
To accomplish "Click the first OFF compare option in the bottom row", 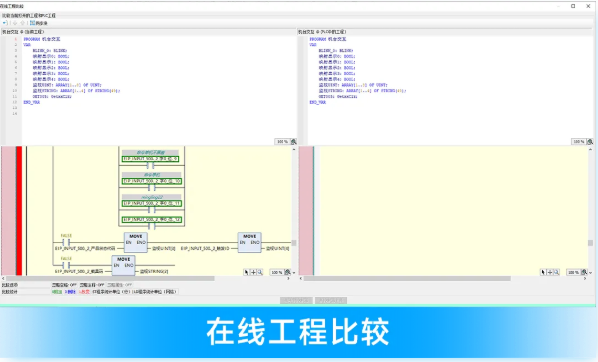I will tap(64, 285).
